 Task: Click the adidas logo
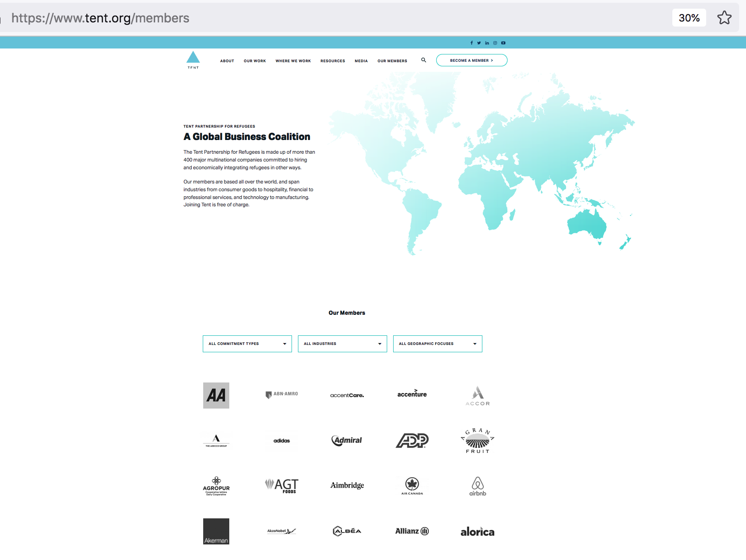coord(281,441)
